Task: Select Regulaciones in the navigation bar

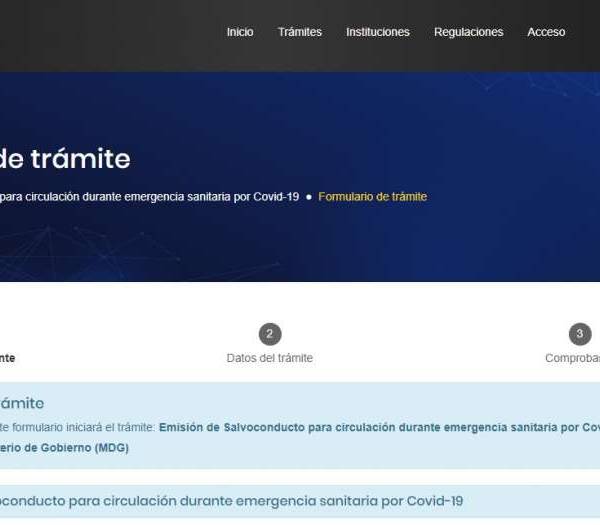Action: pos(468,32)
